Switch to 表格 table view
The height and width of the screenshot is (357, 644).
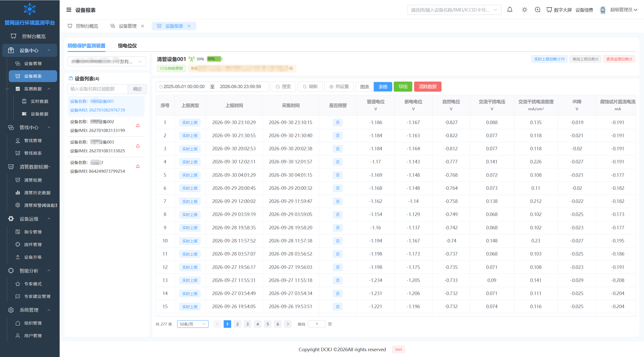pos(383,87)
